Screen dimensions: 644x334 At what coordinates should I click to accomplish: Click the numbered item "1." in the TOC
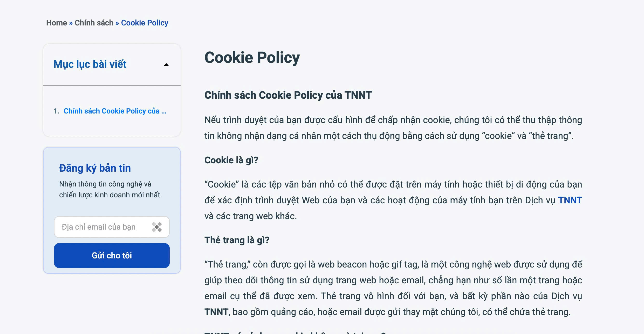click(57, 111)
